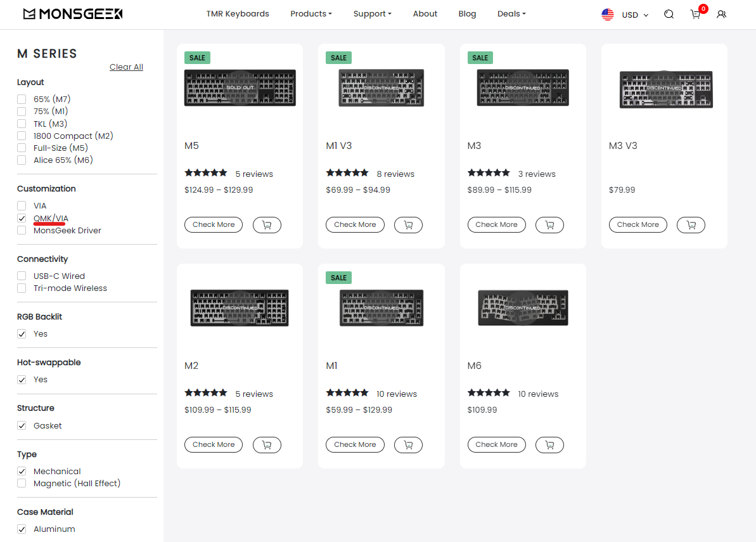This screenshot has width=756, height=542.
Task: Add M5 keyboard to cart
Action: click(x=267, y=225)
